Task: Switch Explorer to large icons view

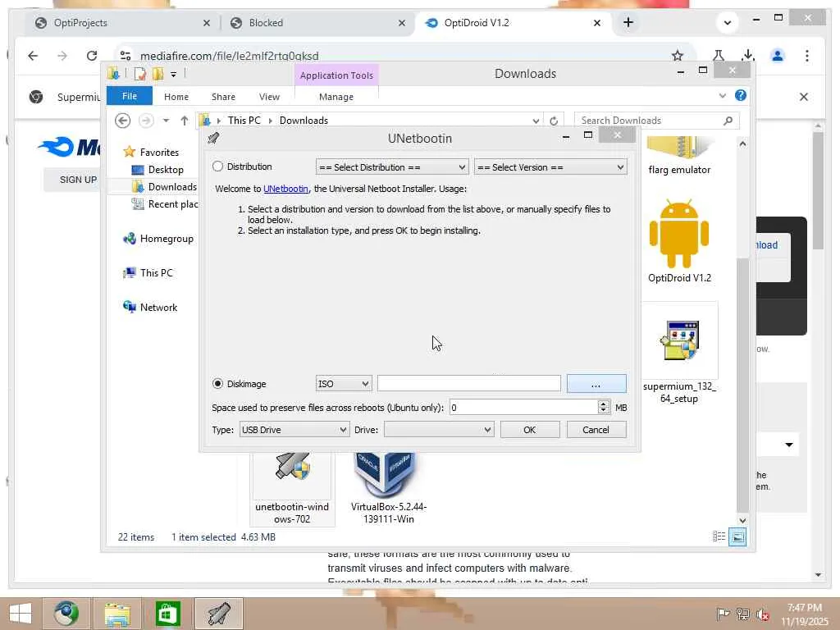Action: tap(737, 536)
